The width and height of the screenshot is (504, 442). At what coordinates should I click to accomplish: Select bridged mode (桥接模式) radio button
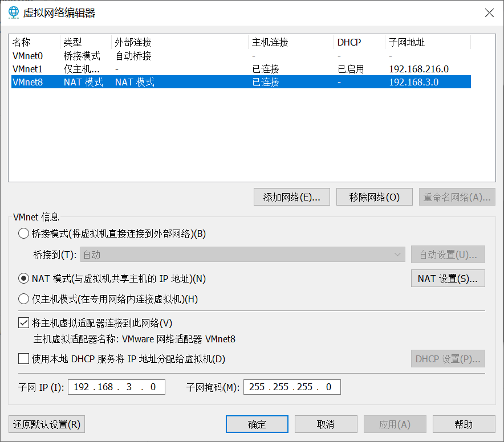point(23,233)
